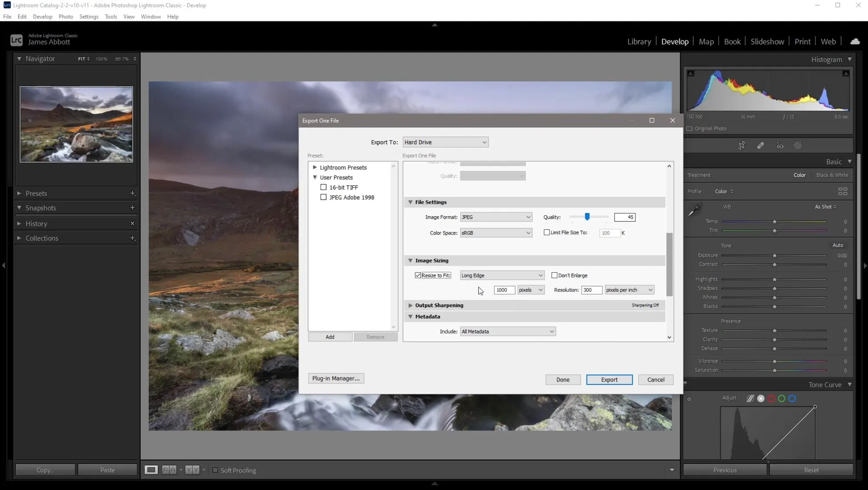868x490 pixels.
Task: Click Add preset button
Action: point(330,337)
